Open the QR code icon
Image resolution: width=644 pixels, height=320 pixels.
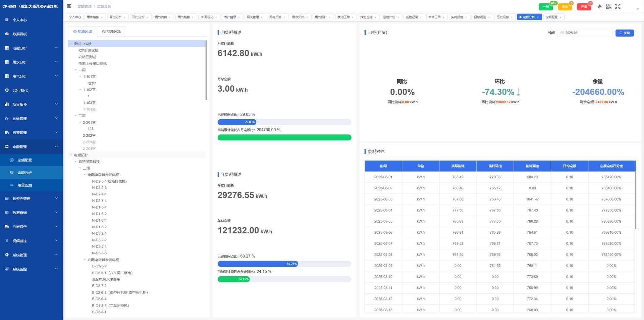tap(608, 6)
